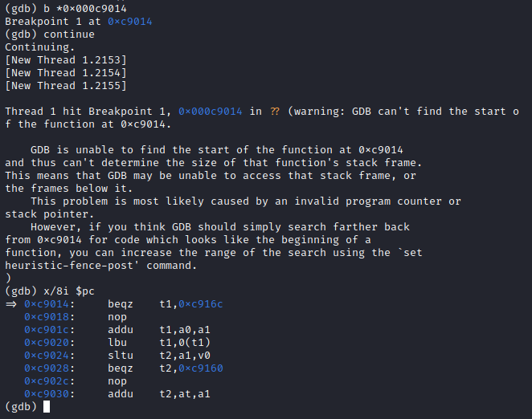Viewport: 532px width, 419px height.
Task: Click the 0xc9018 address of the first nop
Action: [50, 317]
